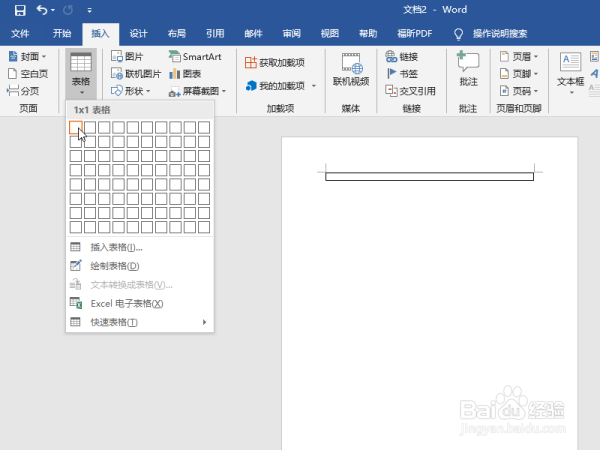This screenshot has width=600, height=450.
Task: Click the Save icon in quick access toolbar
Action: (20, 10)
